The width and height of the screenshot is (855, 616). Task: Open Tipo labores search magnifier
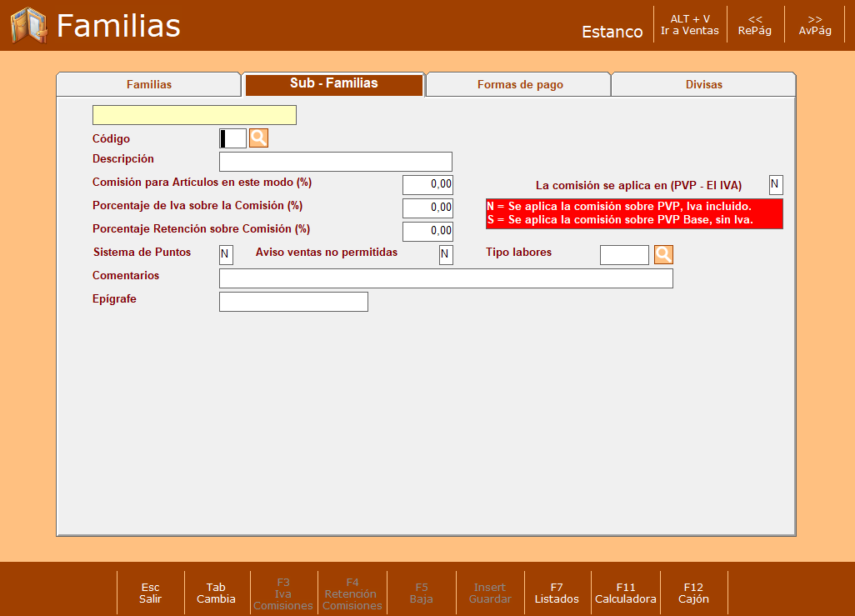pyautogui.click(x=663, y=254)
